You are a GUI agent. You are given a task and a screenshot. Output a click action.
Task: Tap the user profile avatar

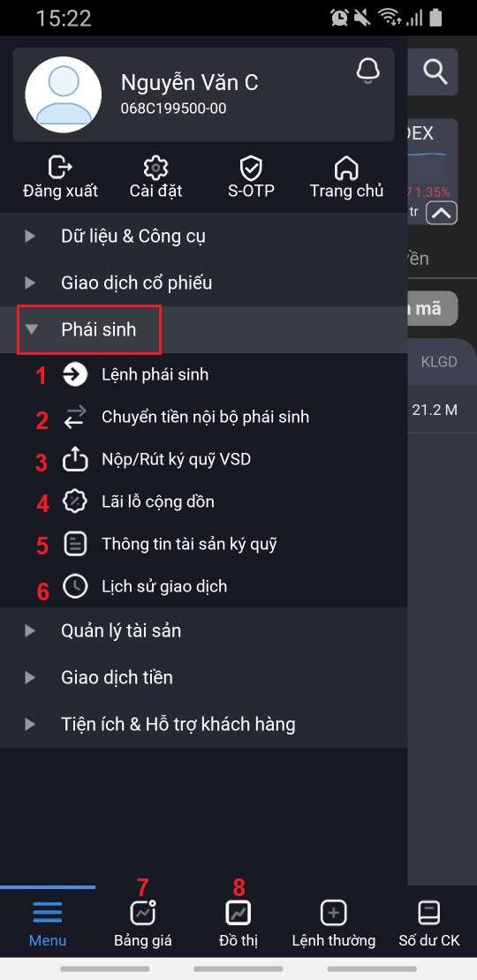(x=63, y=94)
